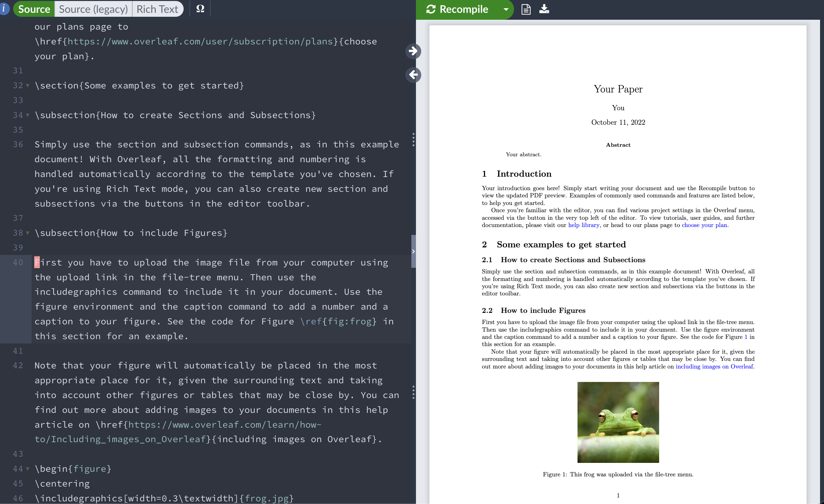824x504 pixels.
Task: Click the go to PDF location arrow
Action: (413, 51)
